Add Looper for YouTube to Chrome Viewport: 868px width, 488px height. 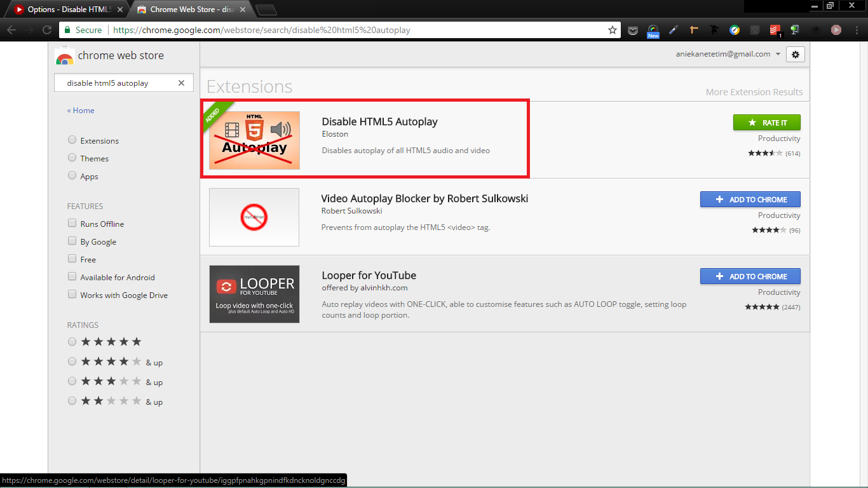coord(750,276)
